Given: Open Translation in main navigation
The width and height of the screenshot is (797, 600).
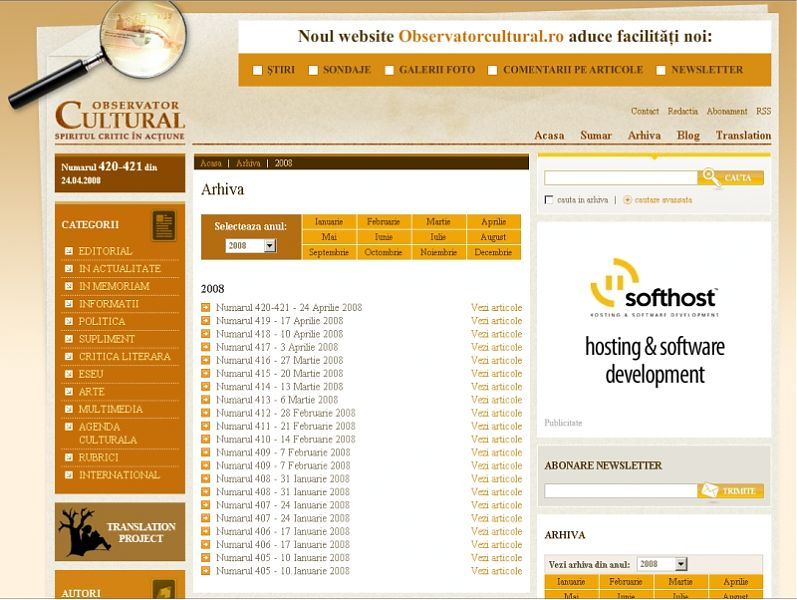Looking at the screenshot, I should 743,135.
